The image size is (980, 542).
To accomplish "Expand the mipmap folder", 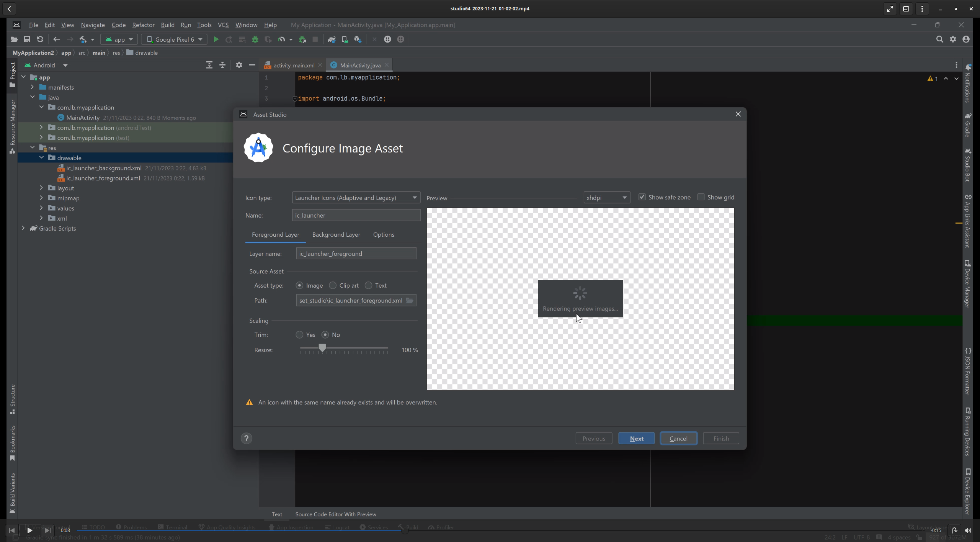I will [41, 198].
